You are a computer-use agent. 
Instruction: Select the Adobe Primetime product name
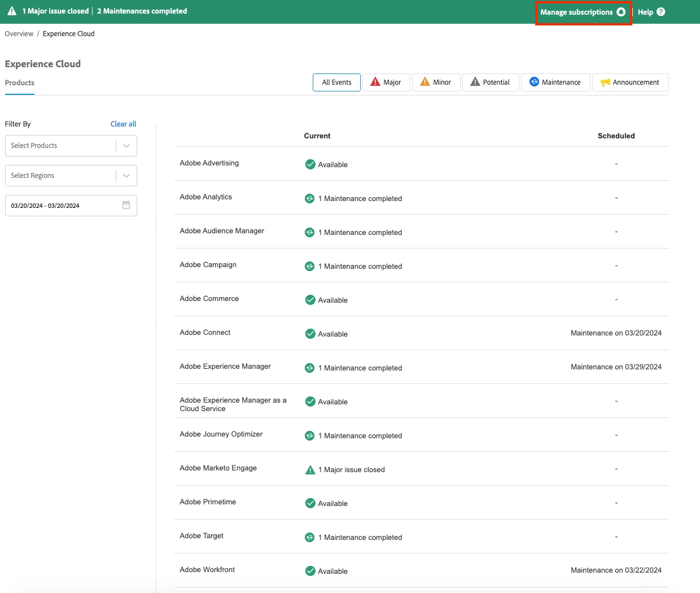point(208,502)
